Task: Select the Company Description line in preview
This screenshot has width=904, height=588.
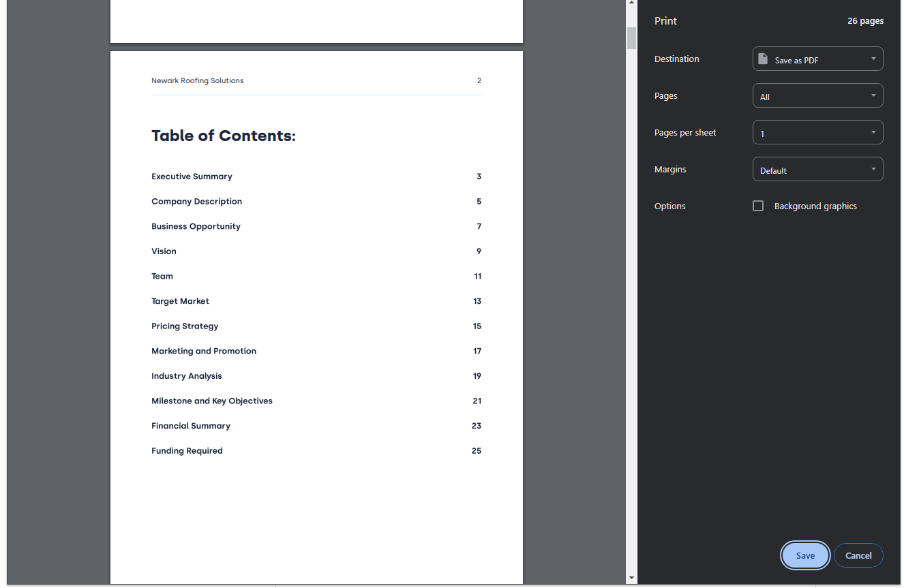Action: [x=196, y=202]
